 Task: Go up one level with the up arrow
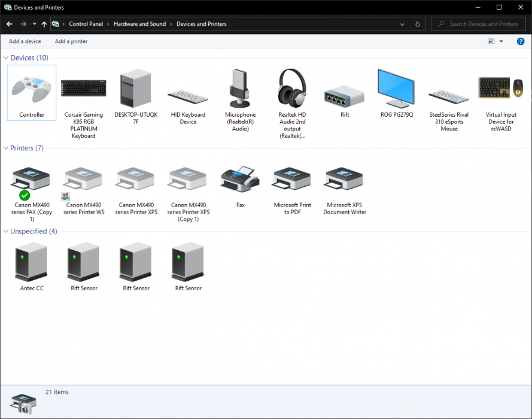coord(44,24)
